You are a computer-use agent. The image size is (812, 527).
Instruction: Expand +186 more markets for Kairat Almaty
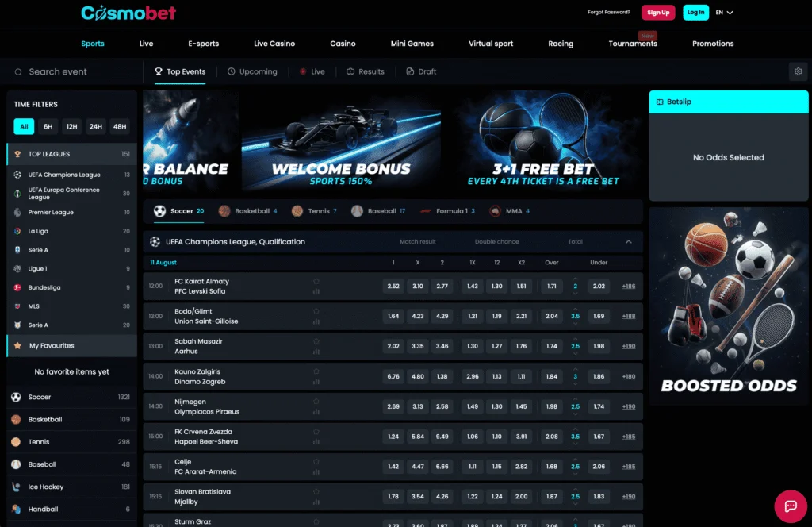628,286
